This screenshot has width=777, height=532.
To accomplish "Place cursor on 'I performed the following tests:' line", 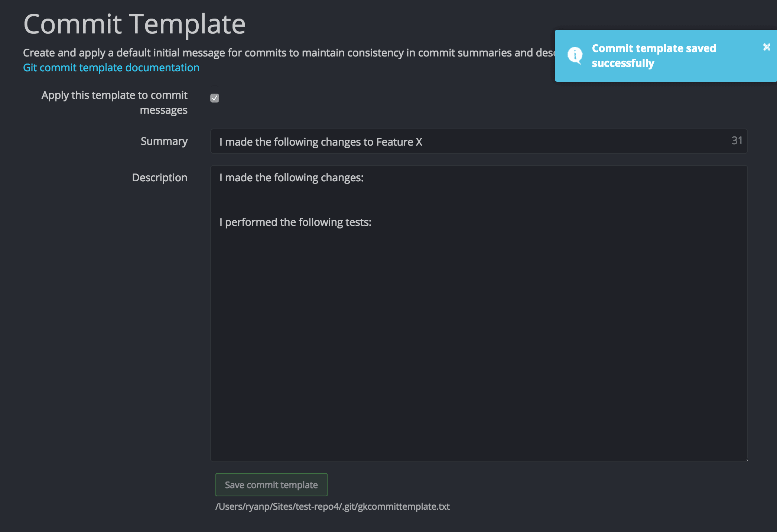I will tap(295, 223).
